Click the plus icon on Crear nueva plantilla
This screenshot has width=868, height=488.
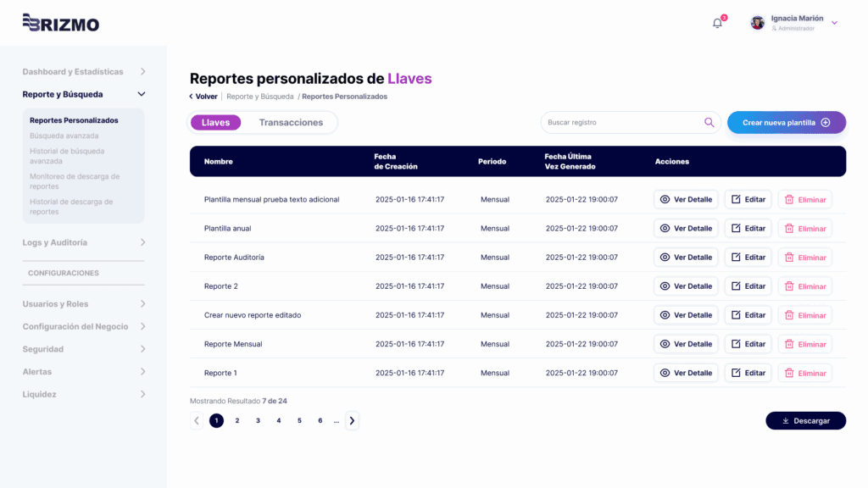tap(826, 122)
